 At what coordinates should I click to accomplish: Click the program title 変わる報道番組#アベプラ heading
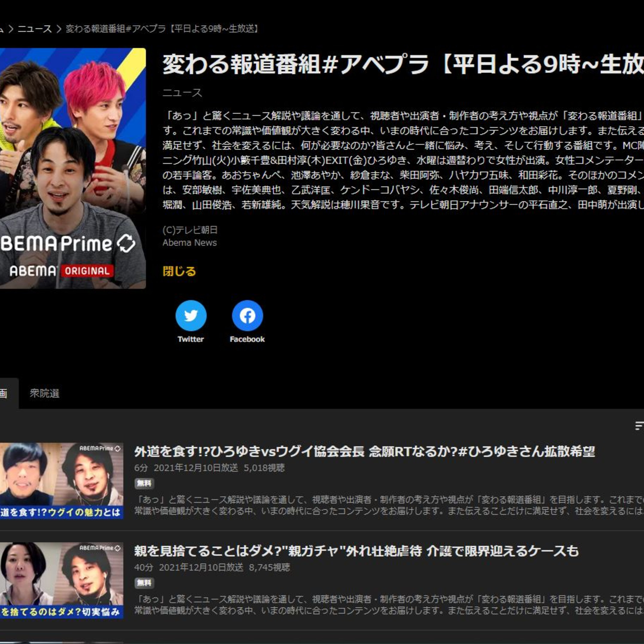[x=403, y=64]
